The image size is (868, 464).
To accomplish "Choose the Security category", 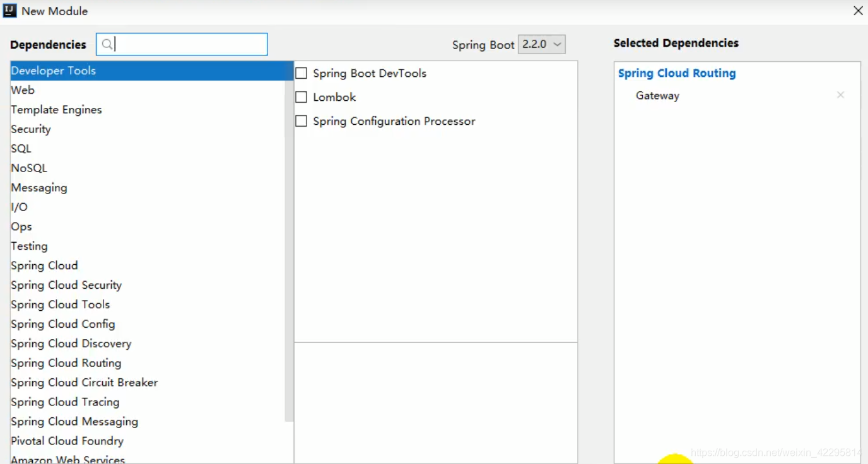I will pos(148,129).
